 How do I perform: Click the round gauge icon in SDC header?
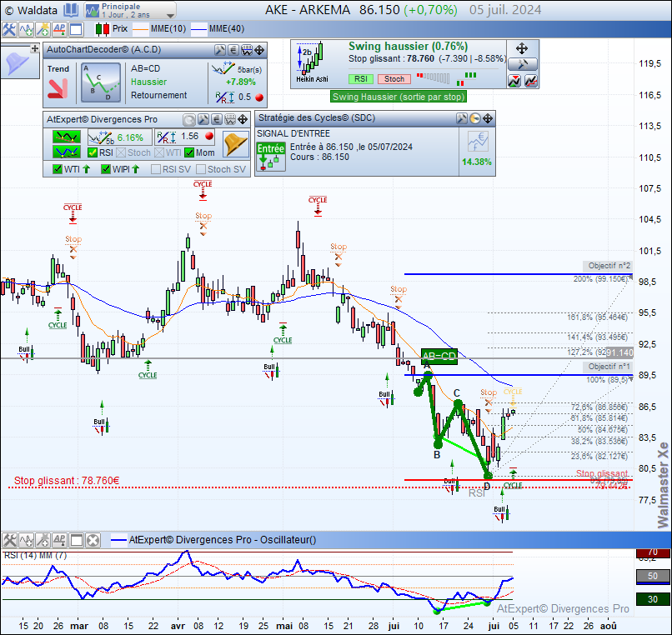click(475, 118)
